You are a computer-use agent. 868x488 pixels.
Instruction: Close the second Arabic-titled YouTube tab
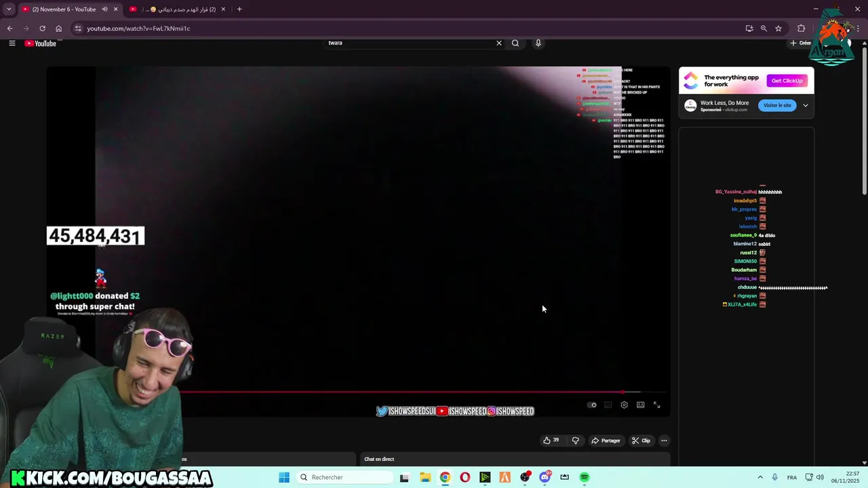point(223,9)
